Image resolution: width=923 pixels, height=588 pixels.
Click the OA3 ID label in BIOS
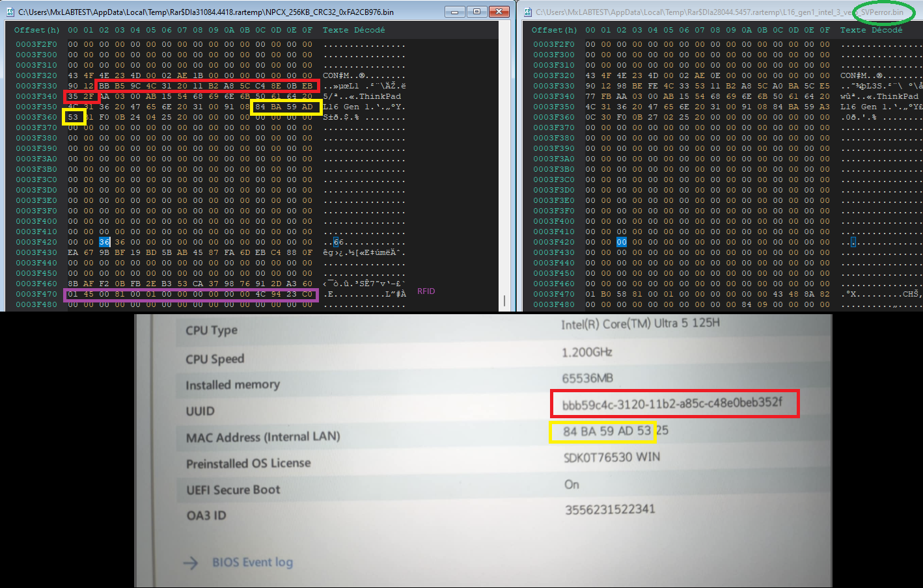pyautogui.click(x=206, y=516)
